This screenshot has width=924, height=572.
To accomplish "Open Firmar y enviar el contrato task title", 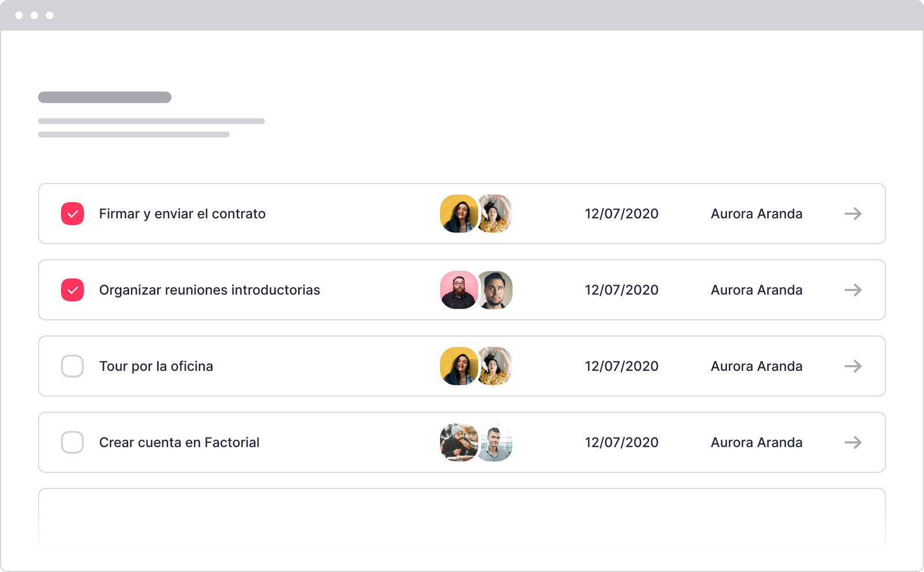I will pyautogui.click(x=182, y=214).
